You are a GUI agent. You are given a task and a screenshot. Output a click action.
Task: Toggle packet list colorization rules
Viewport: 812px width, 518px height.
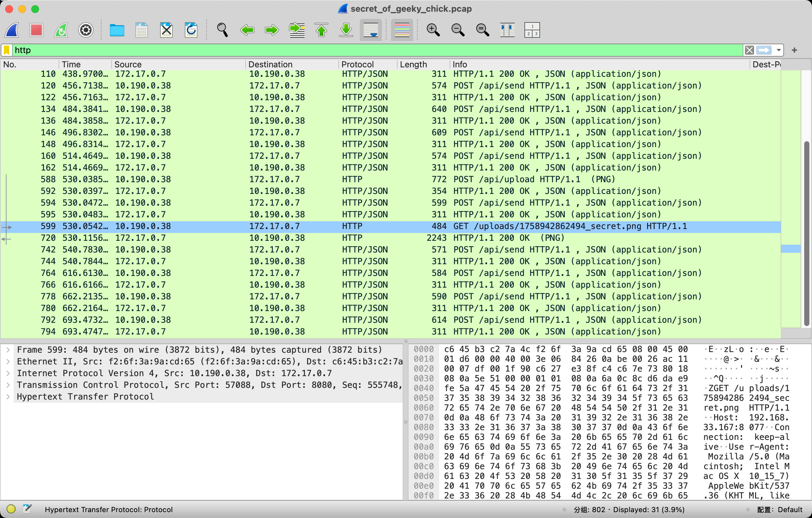click(x=402, y=30)
